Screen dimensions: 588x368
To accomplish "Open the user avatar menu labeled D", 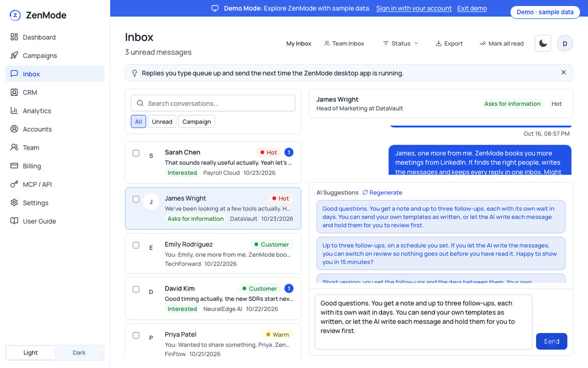I will 565,44.
